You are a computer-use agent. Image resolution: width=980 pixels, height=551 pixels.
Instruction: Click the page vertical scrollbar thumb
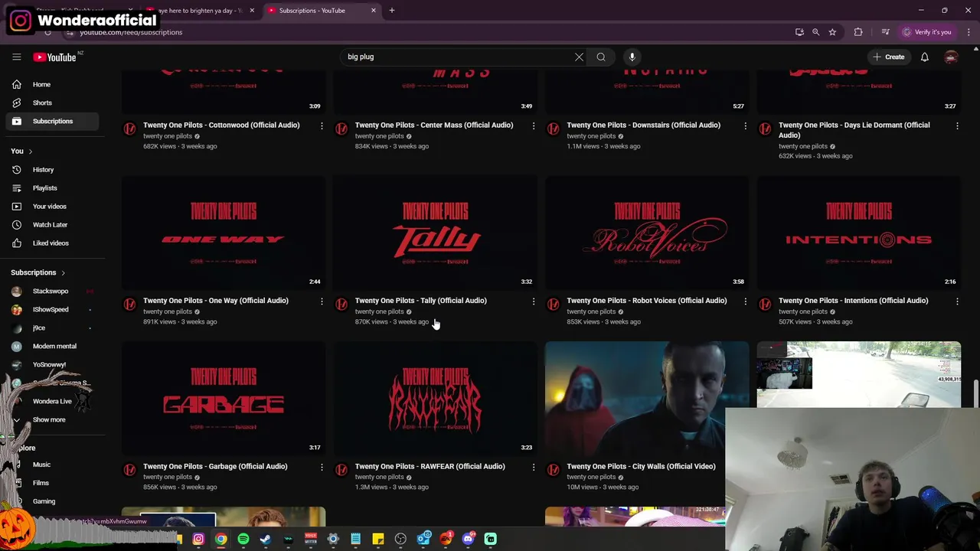pyautogui.click(x=975, y=394)
